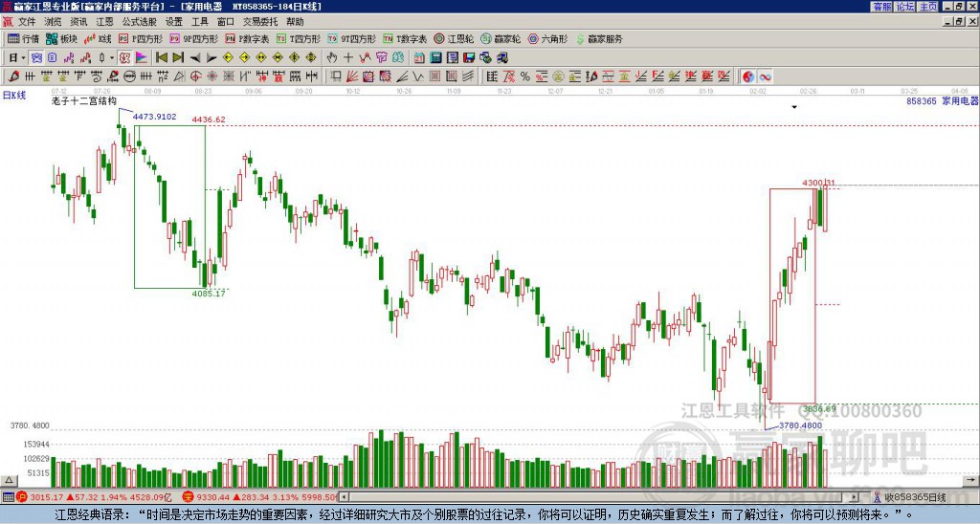
Task: Select the percent % tool
Action: [x=525, y=76]
